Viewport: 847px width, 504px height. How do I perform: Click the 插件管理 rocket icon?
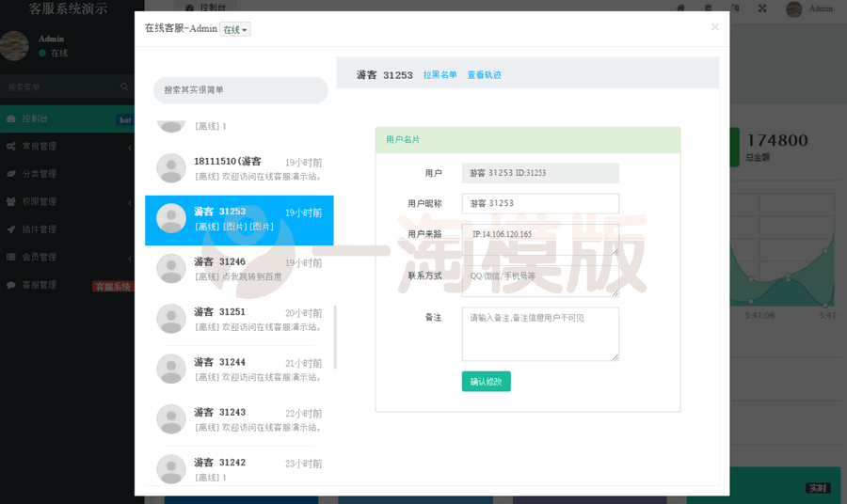tap(10, 229)
